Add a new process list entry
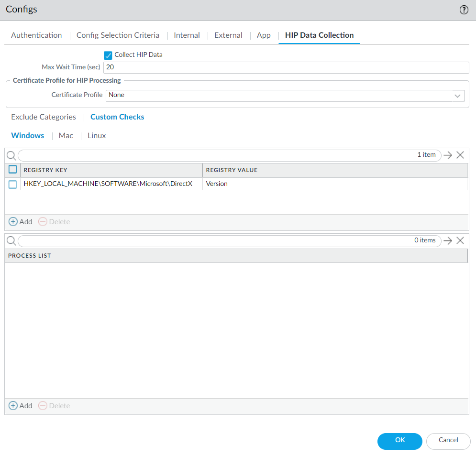476x457 pixels. pyautogui.click(x=21, y=406)
